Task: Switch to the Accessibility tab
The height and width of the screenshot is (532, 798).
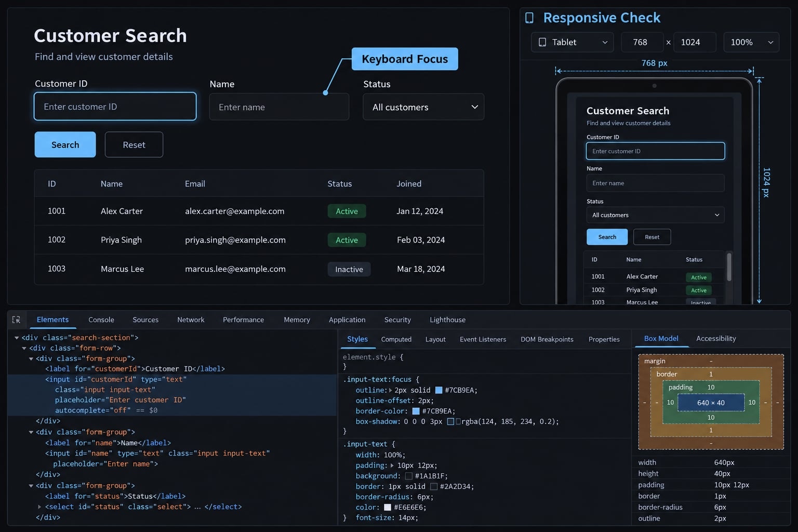Action: 716,339
